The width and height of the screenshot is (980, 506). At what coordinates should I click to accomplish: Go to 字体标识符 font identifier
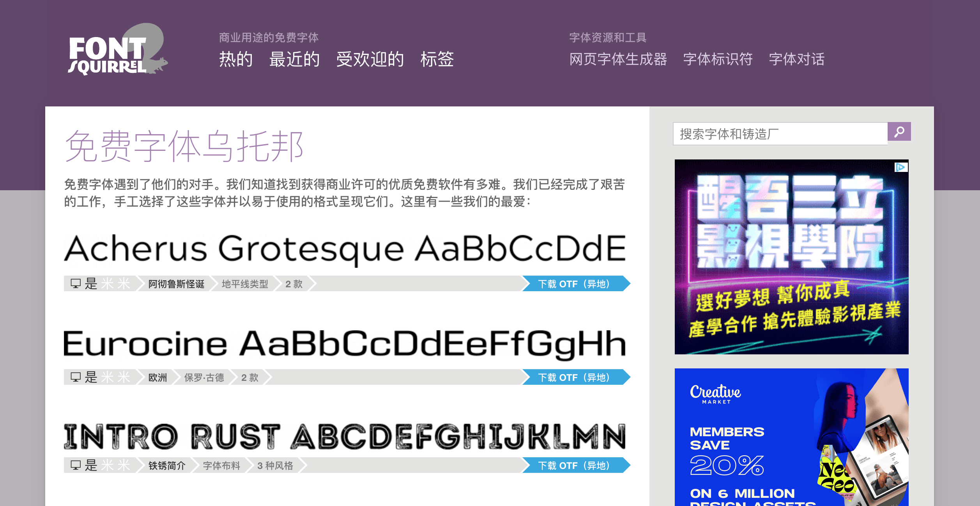click(x=718, y=59)
